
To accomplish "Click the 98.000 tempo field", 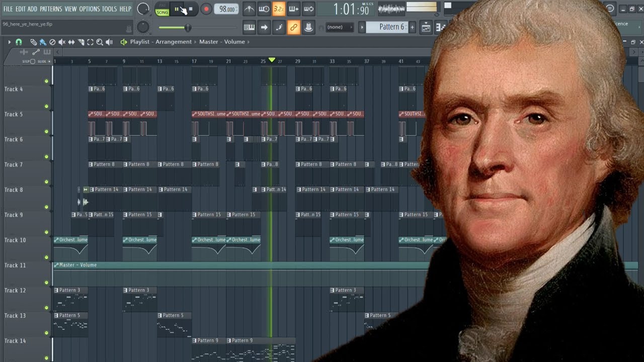I will coord(226,9).
